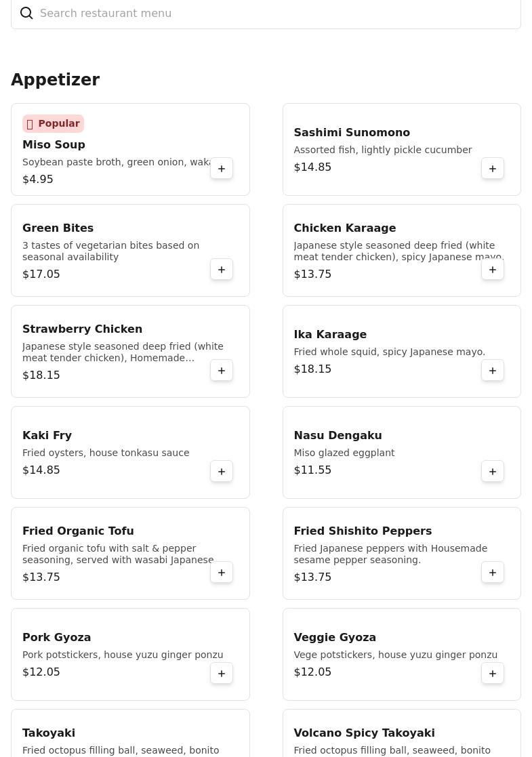Add Pork Gyoza to cart
Viewport: 532px width, 757px height.
[x=222, y=673]
